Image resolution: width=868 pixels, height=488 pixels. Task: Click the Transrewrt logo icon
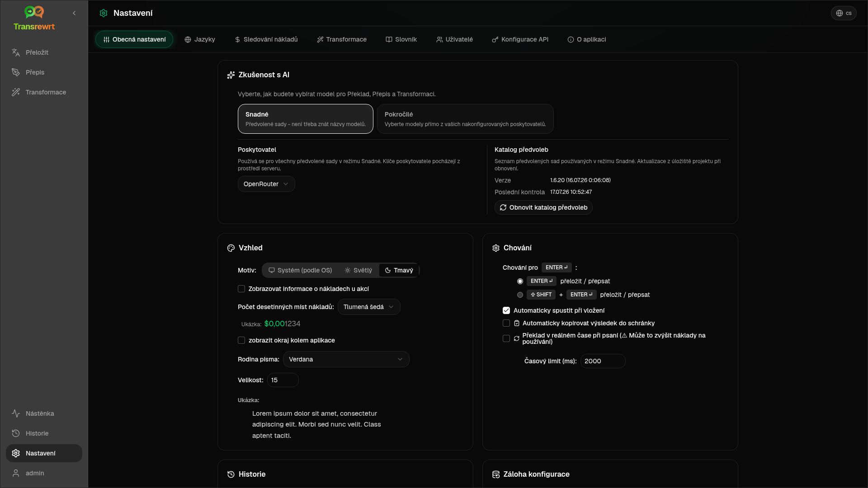tap(34, 12)
